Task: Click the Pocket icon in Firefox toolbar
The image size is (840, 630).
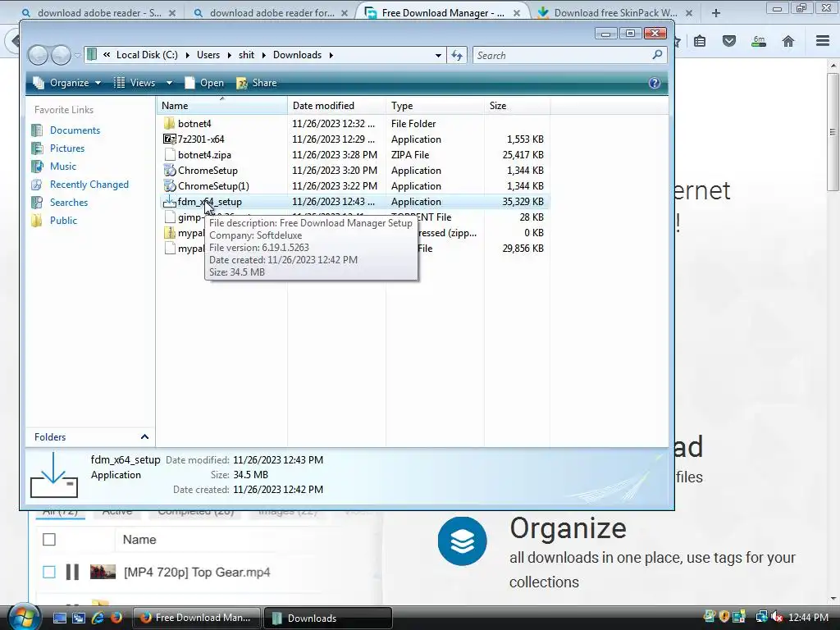Action: click(x=729, y=41)
